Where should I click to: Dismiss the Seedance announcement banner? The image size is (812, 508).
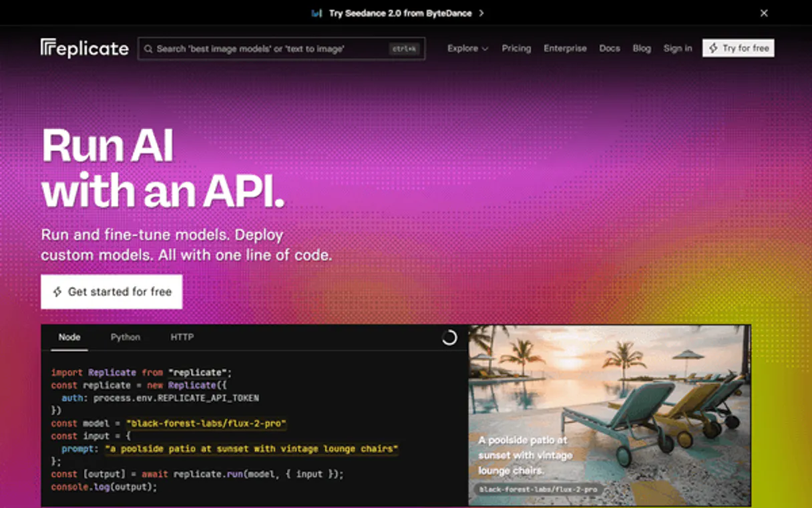(x=764, y=13)
